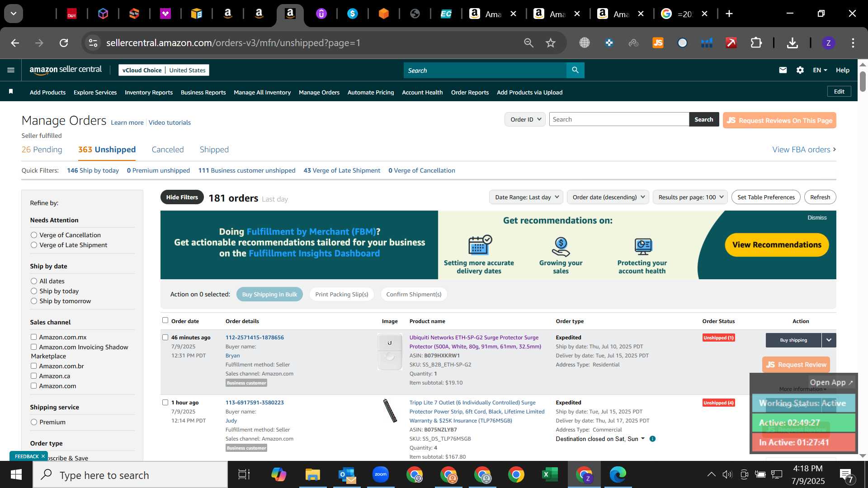The image size is (868, 488).
Task: Switch to the Shipped orders tab
Action: pos(214,150)
